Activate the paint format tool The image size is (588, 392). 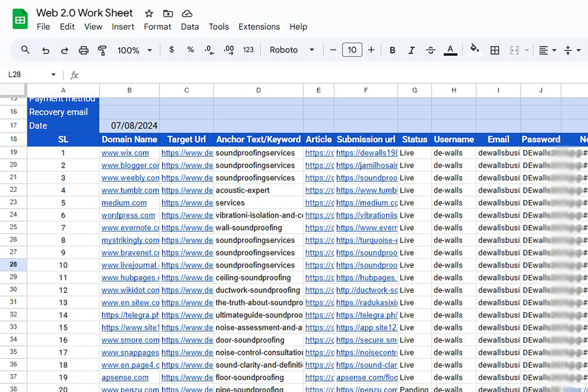click(x=102, y=50)
